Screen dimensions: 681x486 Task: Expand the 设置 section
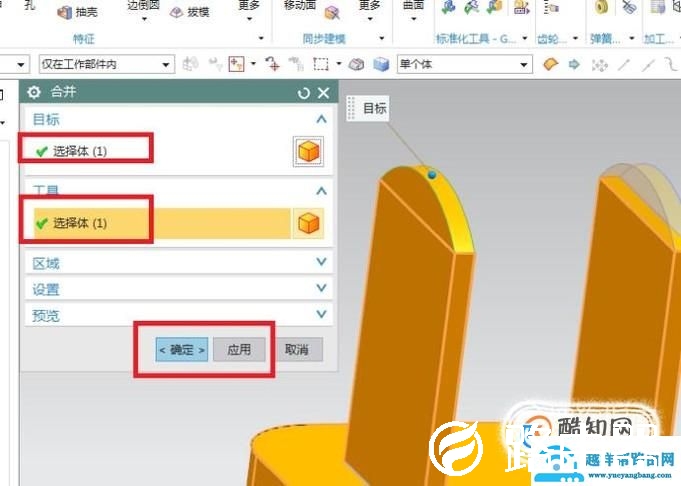[x=321, y=289]
